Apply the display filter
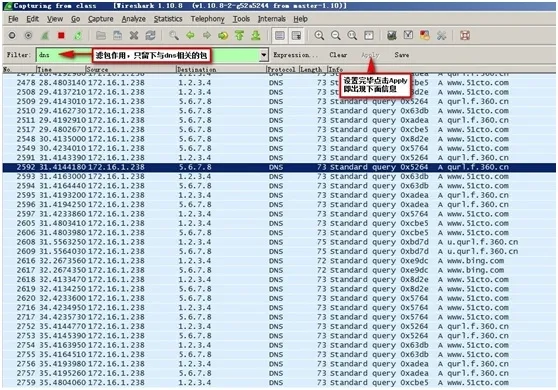 point(370,55)
